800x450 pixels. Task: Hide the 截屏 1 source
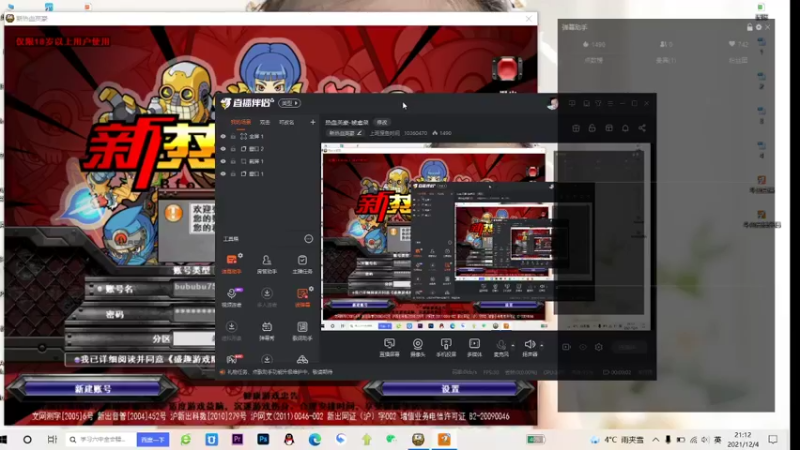pos(223,161)
